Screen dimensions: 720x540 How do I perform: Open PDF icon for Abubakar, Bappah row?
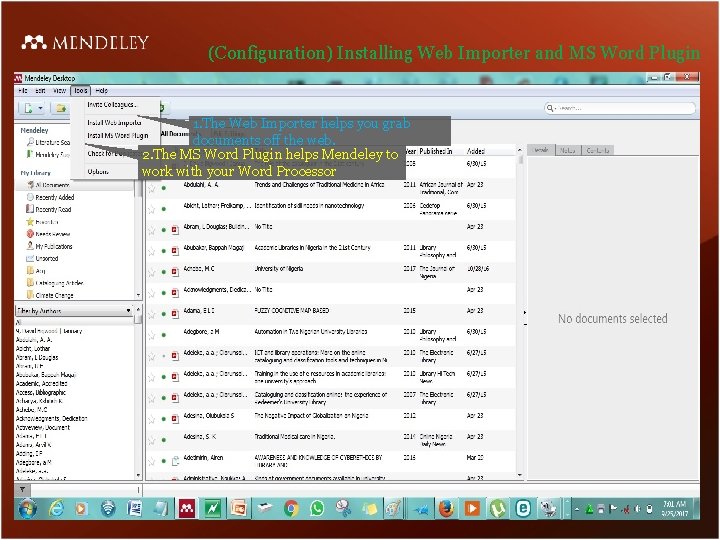(175, 251)
